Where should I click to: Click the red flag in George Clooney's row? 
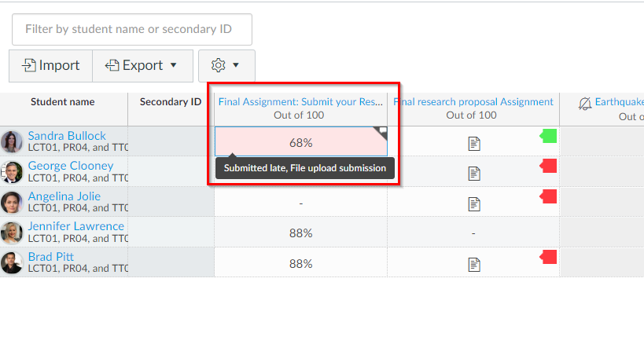549,166
